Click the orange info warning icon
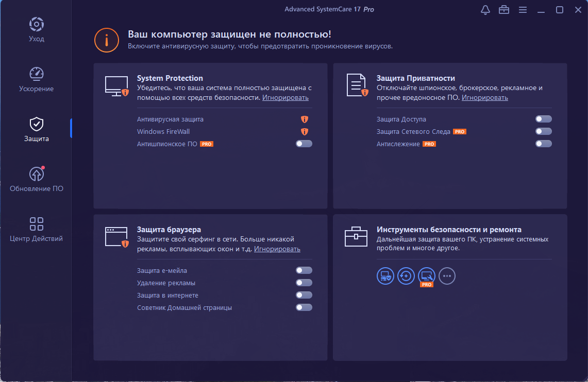 coord(107,40)
